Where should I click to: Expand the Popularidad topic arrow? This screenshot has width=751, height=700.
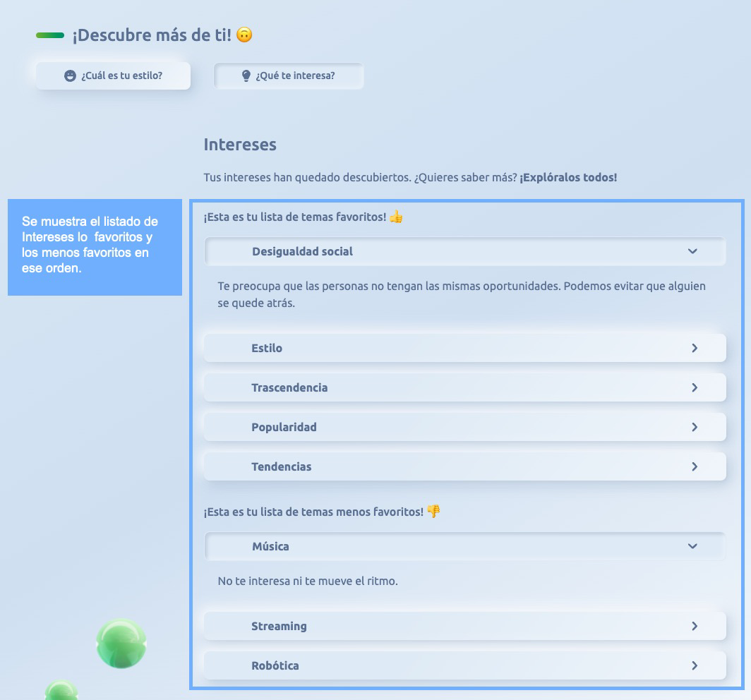coord(695,427)
